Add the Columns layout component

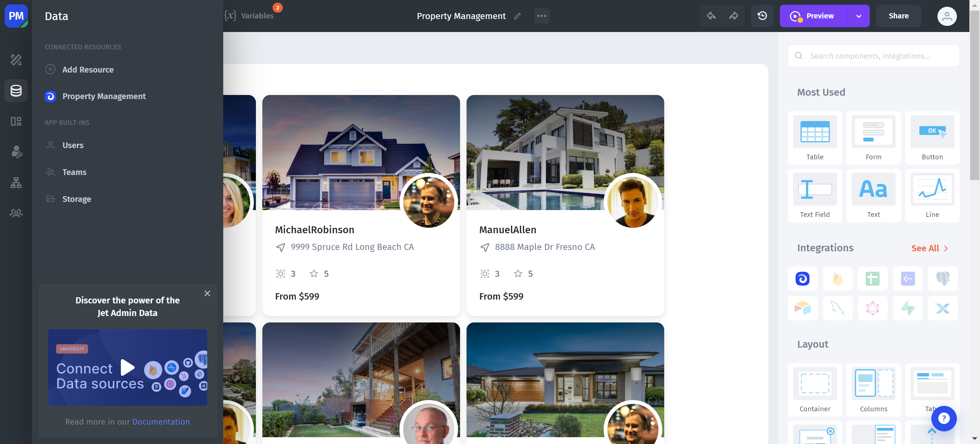pos(873,390)
